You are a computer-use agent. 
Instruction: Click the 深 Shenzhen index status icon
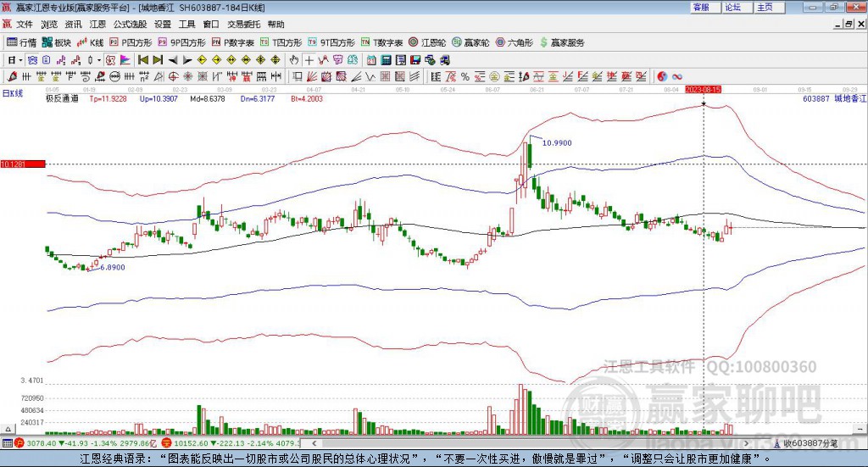pyautogui.click(x=167, y=443)
